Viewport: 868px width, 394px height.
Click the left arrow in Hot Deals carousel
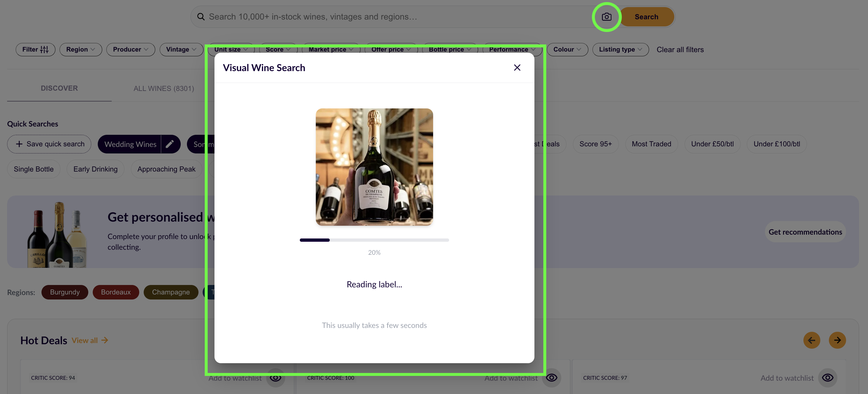click(812, 340)
